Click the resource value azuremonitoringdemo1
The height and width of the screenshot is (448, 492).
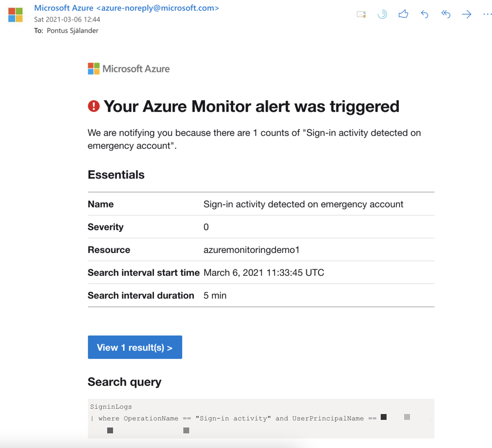[x=251, y=249]
